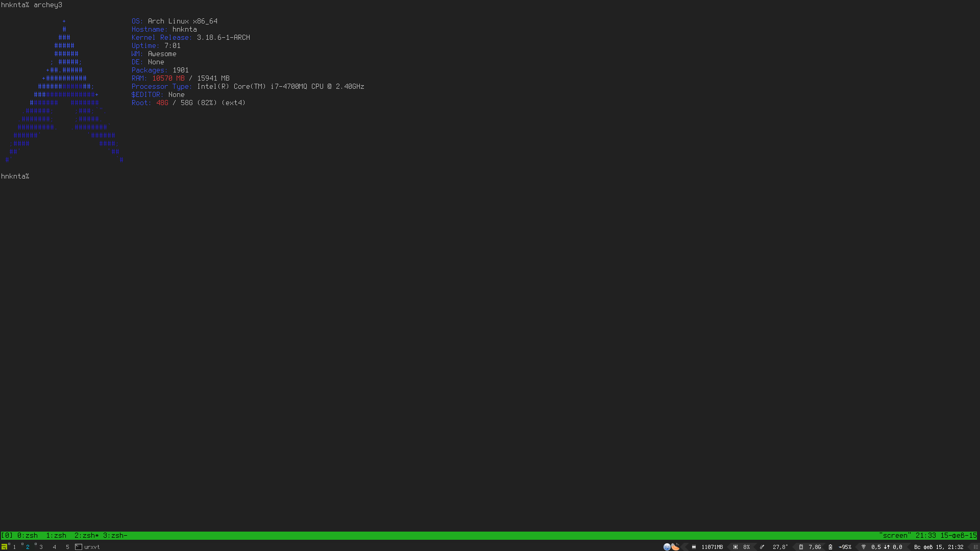
Task: Select tmux window 2:zsh*
Action: [87, 535]
